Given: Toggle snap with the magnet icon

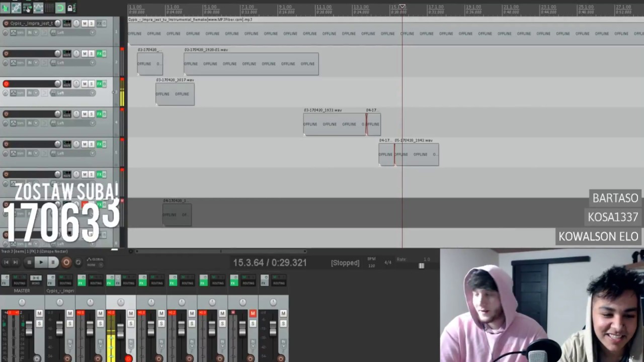Looking at the screenshot, I should click(60, 8).
